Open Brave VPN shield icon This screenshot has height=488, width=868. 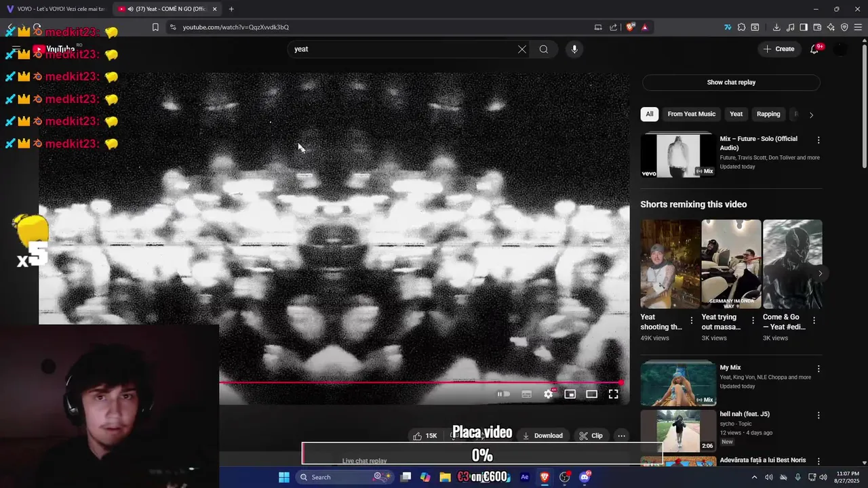point(844,27)
